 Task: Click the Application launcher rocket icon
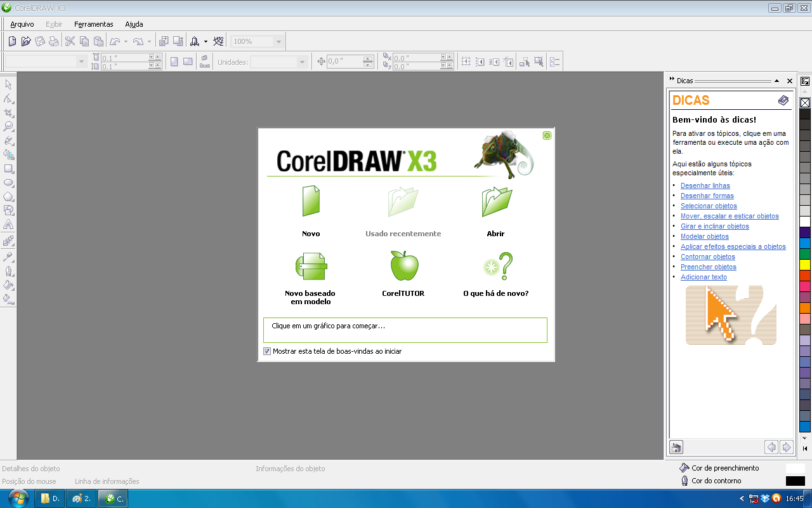(195, 41)
